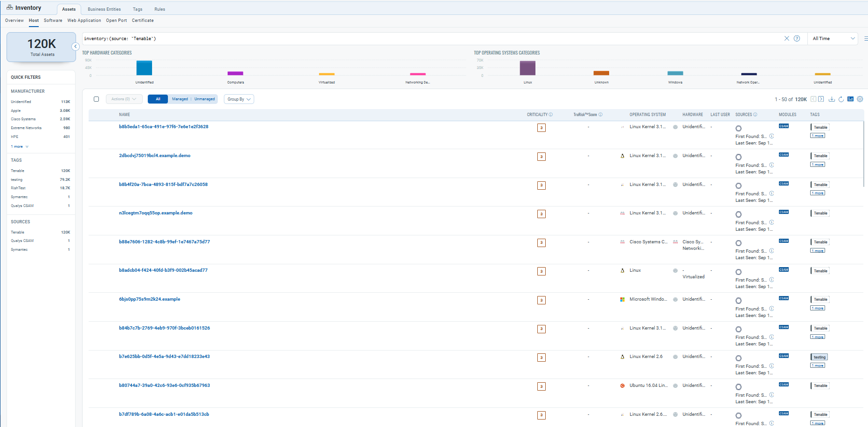The width and height of the screenshot is (868, 427).
Task: Open the Group By dropdown
Action: click(239, 99)
